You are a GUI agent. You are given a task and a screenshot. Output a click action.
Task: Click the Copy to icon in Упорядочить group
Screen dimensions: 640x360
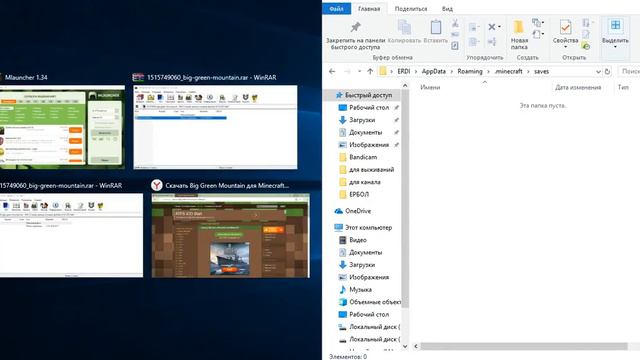point(473,42)
